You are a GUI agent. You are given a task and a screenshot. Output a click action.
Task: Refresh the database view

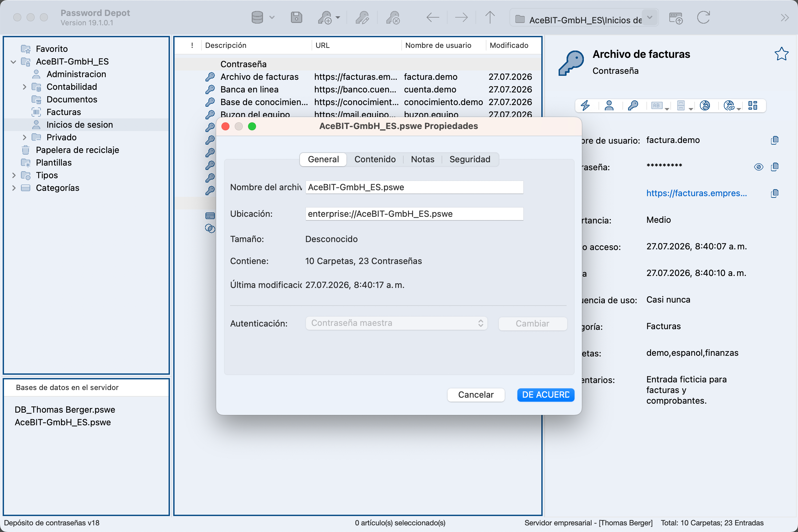click(703, 17)
